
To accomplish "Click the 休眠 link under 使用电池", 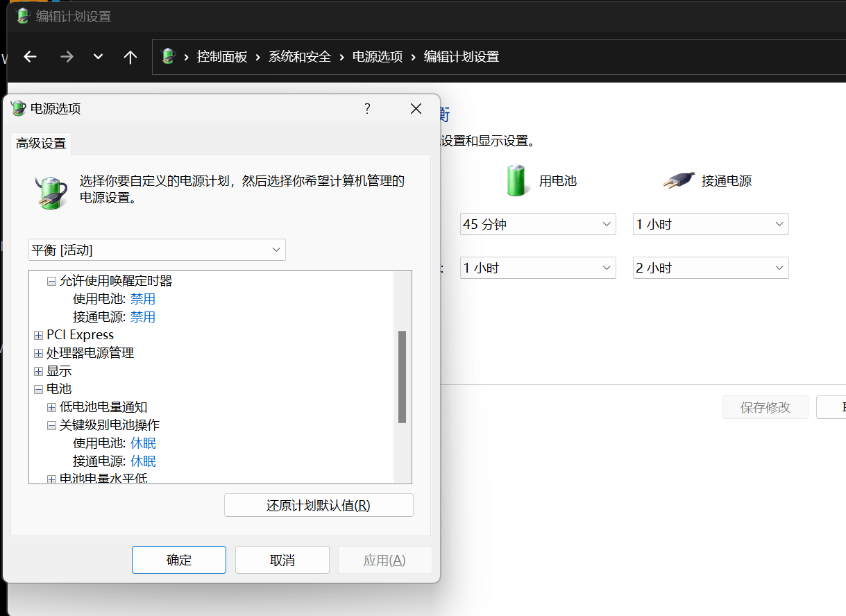I will click(x=143, y=443).
